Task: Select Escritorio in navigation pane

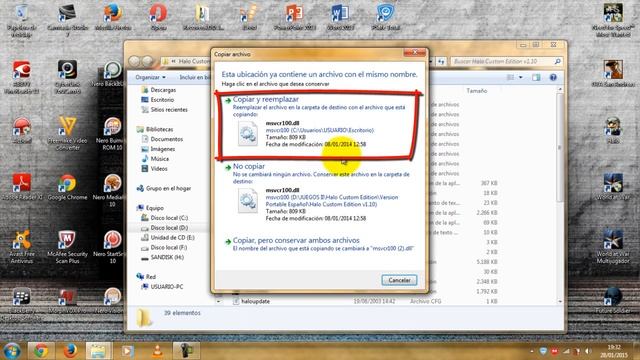Action: tap(158, 100)
